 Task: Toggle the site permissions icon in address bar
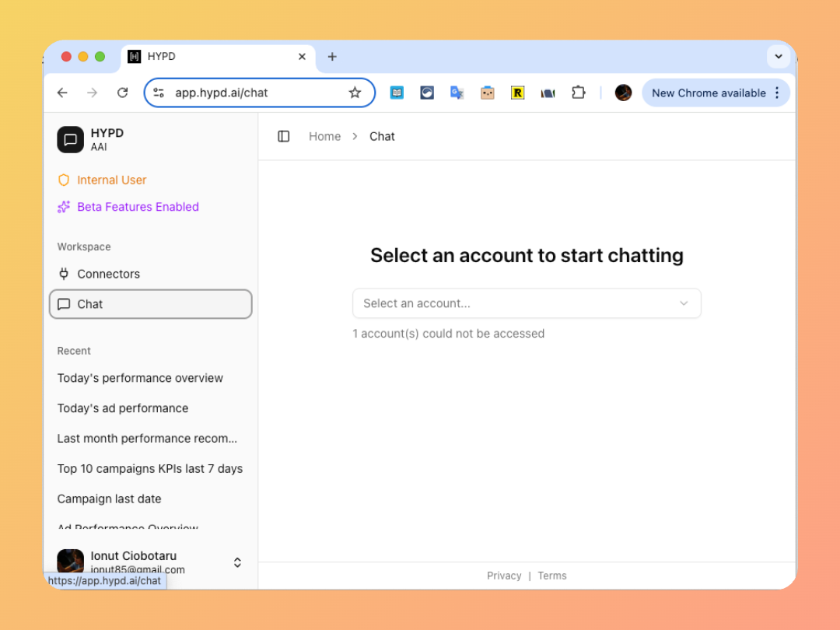pyautogui.click(x=158, y=92)
